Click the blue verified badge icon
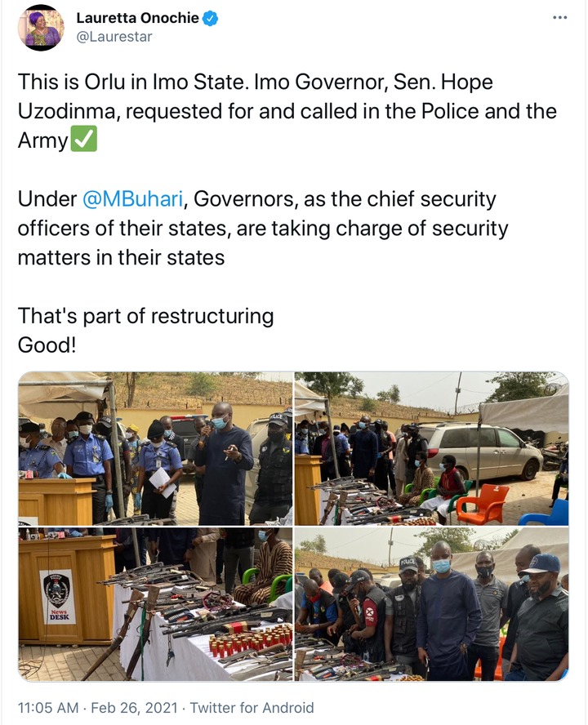This screenshot has height=725, width=588. 211,19
